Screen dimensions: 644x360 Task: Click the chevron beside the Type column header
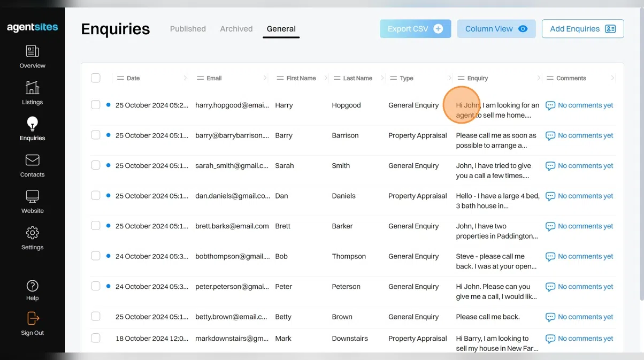tap(449, 78)
